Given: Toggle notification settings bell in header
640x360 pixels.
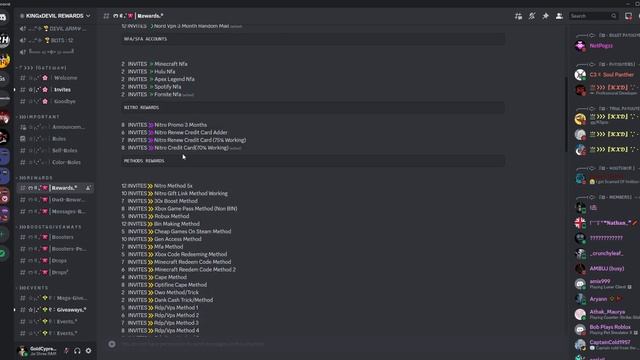Looking at the screenshot, I should pyautogui.click(x=532, y=16).
